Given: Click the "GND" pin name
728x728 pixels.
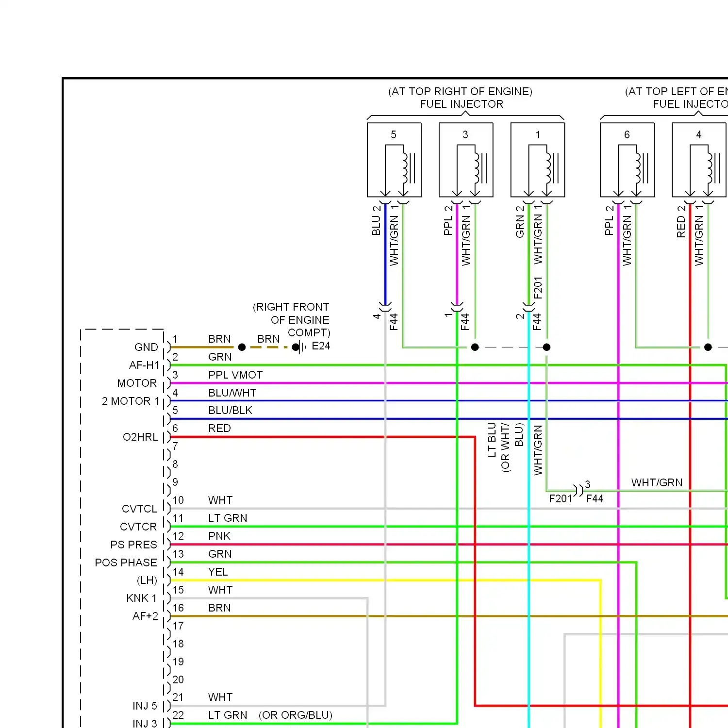Looking at the screenshot, I should (x=146, y=347).
